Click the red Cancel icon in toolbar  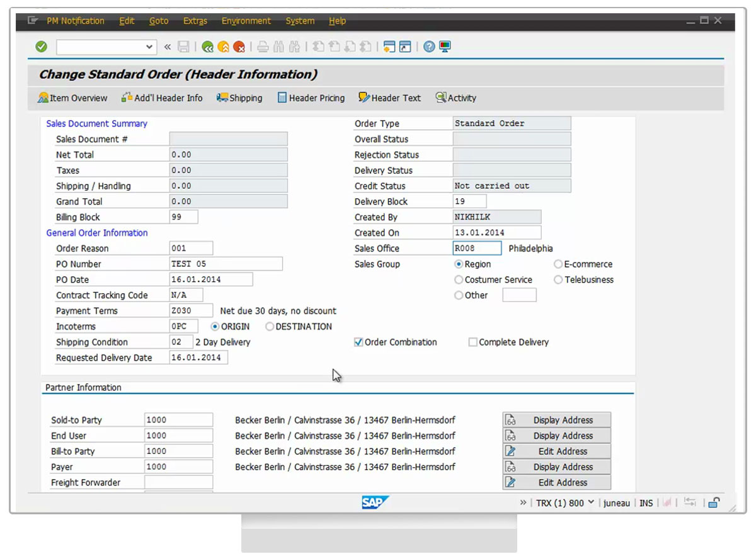point(239,47)
